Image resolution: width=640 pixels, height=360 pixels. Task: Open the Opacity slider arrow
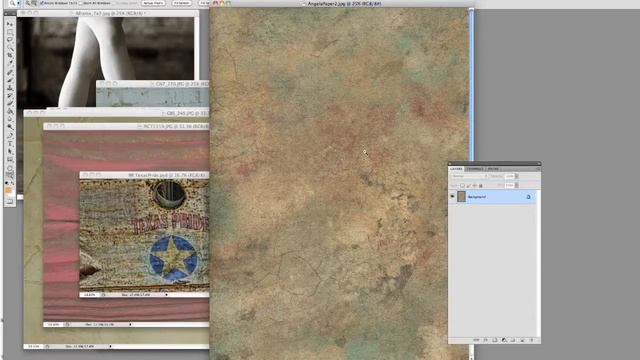point(517,176)
